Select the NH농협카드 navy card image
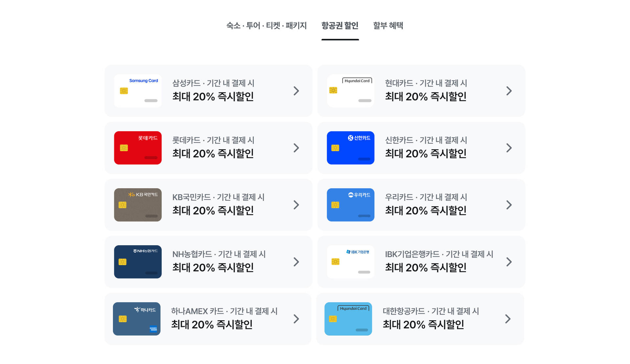The height and width of the screenshot is (364, 630). tap(138, 262)
